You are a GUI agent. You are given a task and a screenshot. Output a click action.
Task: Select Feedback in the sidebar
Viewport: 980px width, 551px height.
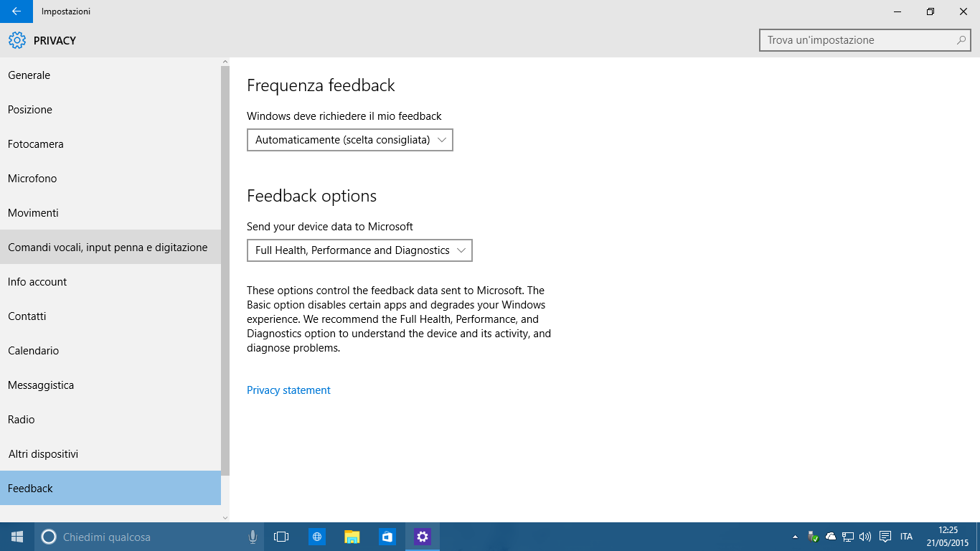[x=110, y=489]
